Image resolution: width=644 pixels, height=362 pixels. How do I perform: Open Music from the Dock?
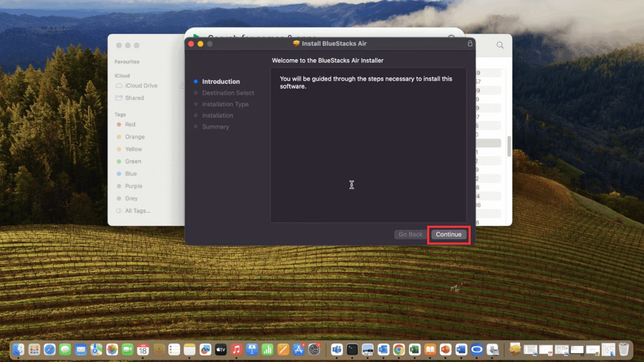[x=236, y=350]
